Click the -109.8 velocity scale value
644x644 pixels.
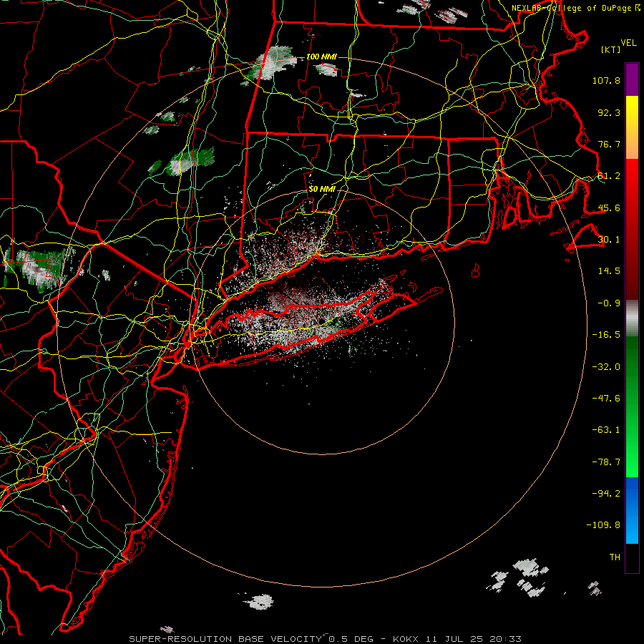coord(603,525)
